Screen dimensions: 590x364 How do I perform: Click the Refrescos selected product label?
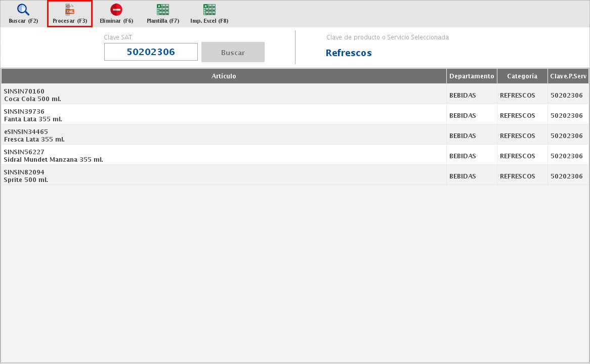(x=349, y=53)
